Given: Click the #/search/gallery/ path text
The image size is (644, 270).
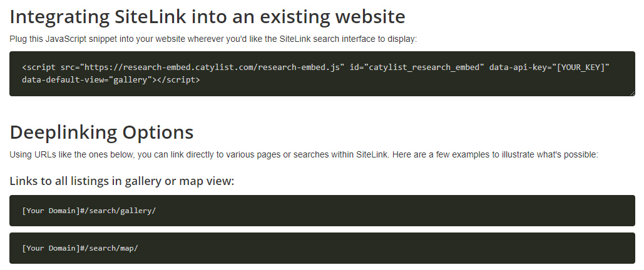Looking at the screenshot, I should (118, 211).
